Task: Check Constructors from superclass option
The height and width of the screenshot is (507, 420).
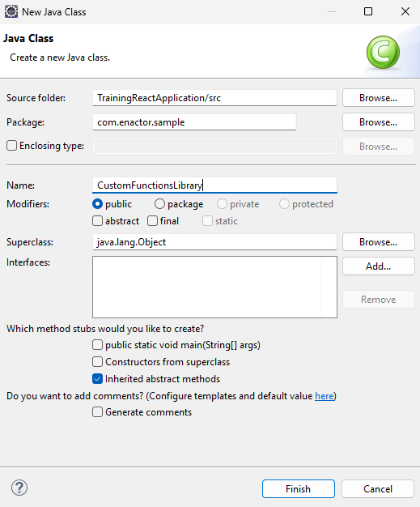Action: (x=98, y=361)
